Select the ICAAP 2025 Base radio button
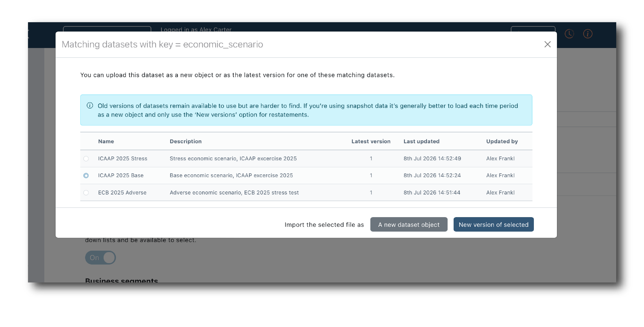Image resolution: width=644 pixels, height=327 pixels. [x=86, y=176]
